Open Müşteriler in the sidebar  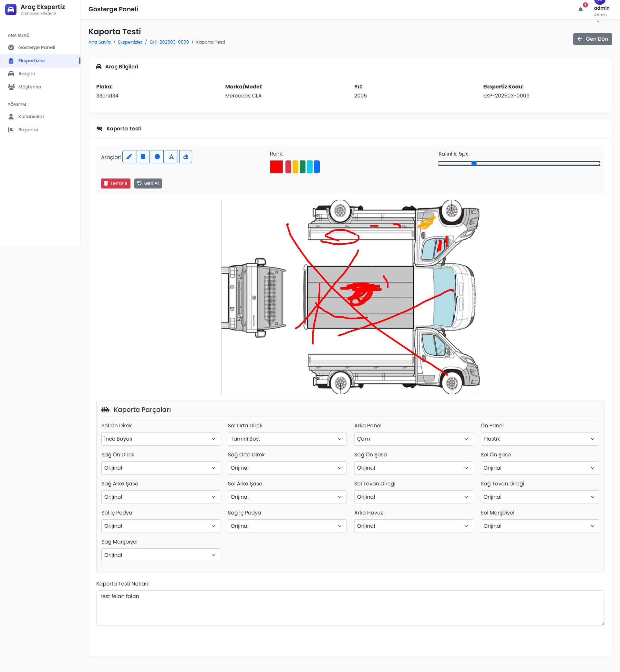pos(40,87)
